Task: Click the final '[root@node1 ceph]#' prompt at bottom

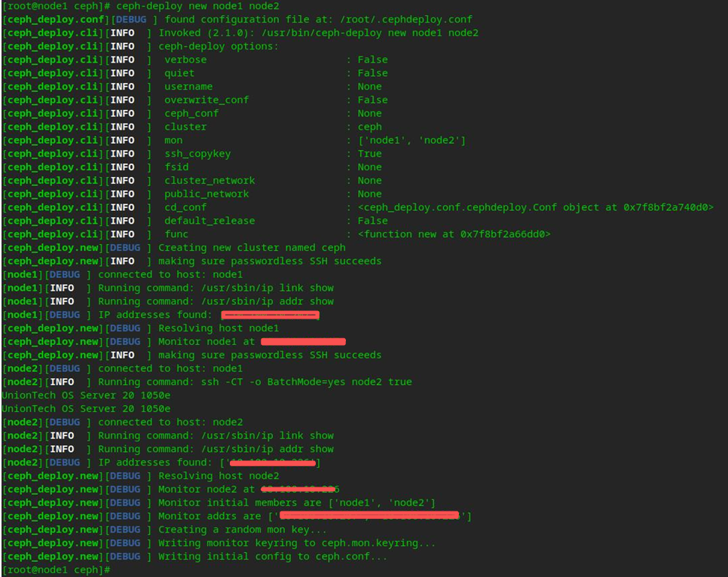Action: [57, 570]
